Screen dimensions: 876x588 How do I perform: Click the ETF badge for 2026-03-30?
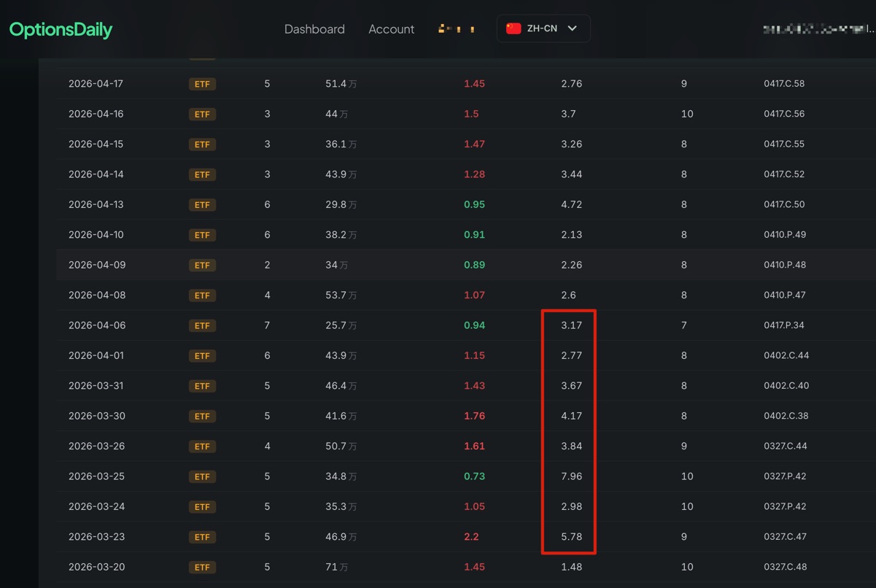(202, 416)
